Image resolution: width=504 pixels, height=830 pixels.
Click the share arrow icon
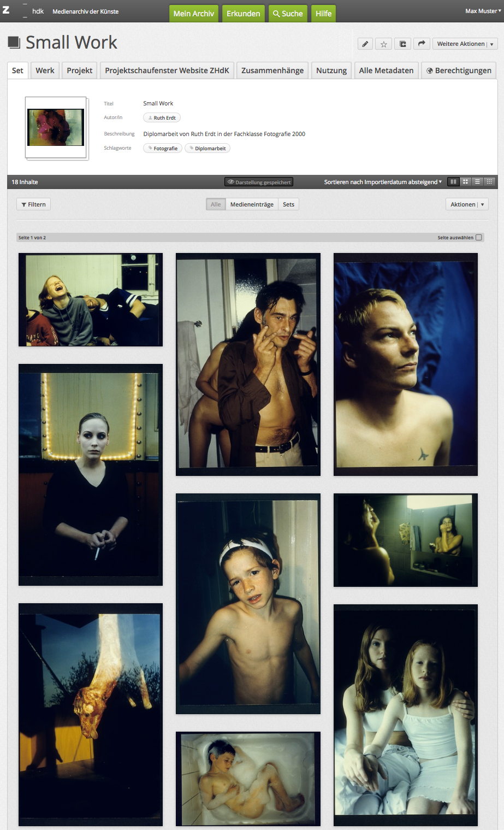pyautogui.click(x=421, y=44)
